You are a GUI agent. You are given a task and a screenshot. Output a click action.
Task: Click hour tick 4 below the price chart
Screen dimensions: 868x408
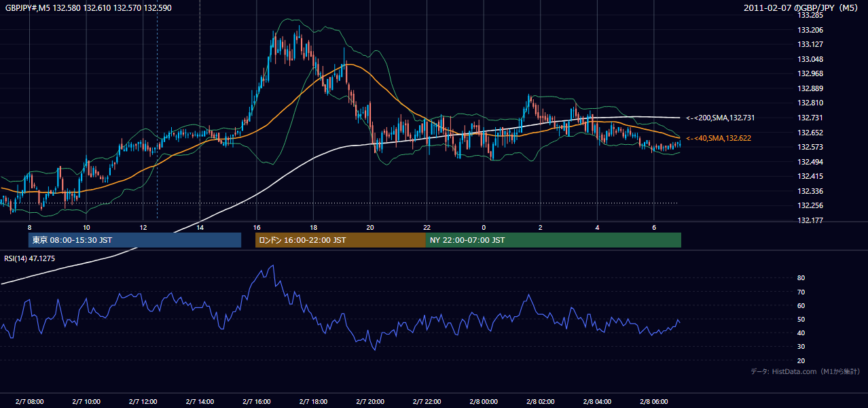[x=597, y=226]
